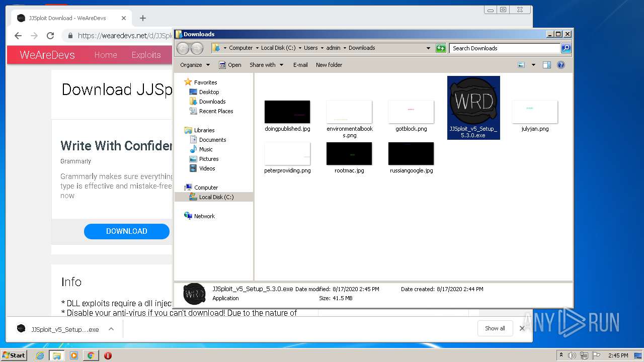Click admin breadcrumb segment

(333, 48)
